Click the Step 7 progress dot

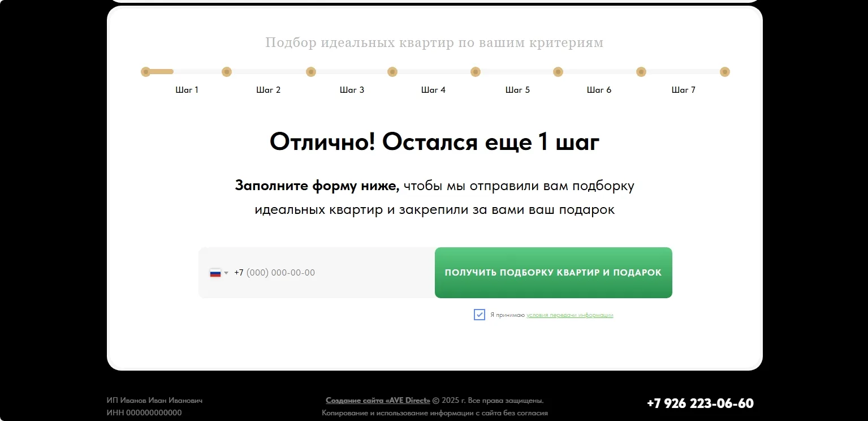pos(641,72)
